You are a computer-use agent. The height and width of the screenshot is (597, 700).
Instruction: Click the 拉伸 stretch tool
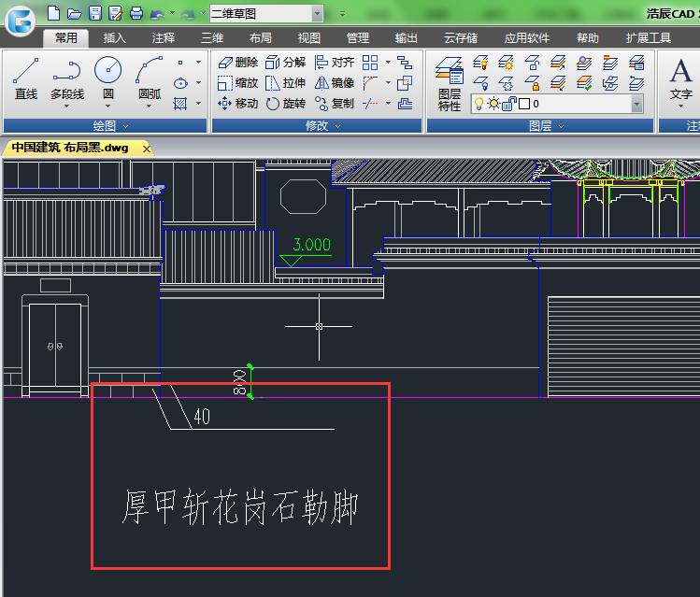[x=286, y=83]
